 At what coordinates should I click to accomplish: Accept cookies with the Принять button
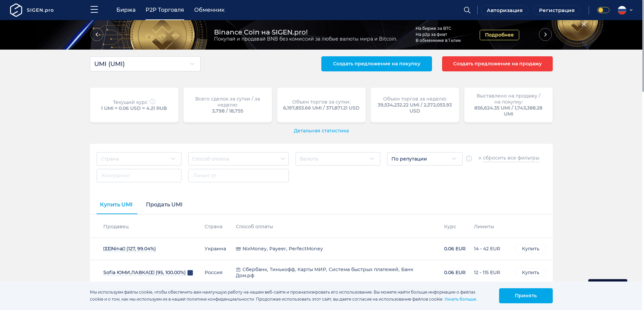click(x=526, y=296)
